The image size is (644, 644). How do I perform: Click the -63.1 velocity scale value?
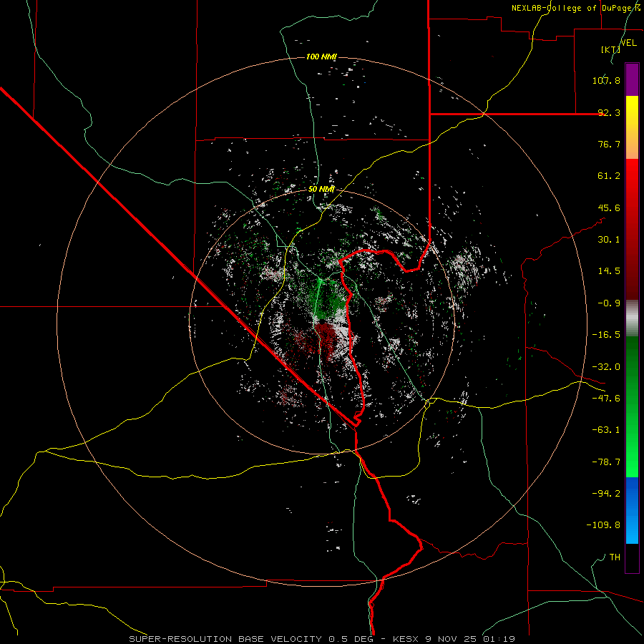606,430
